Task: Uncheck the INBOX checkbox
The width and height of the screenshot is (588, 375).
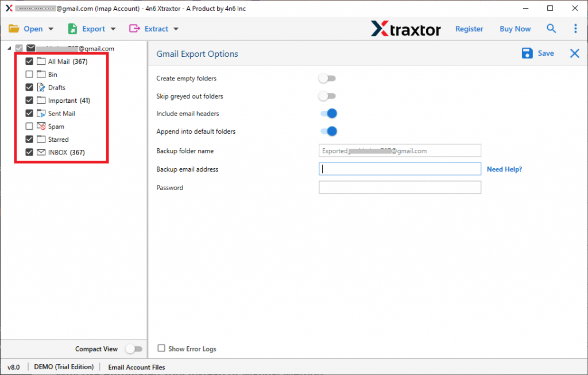Action: click(29, 152)
